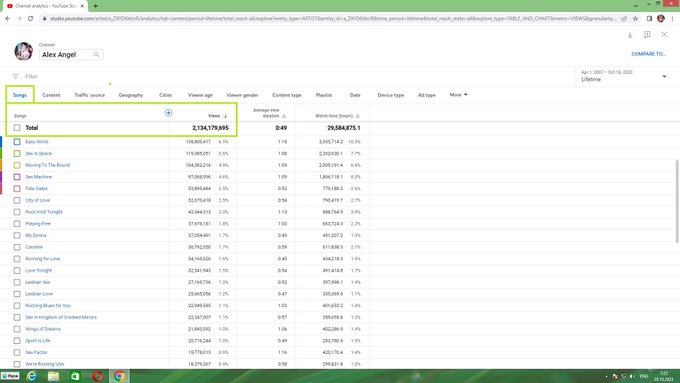Show hidden system tray icons
Viewport: 680px width, 383px height.
(x=606, y=376)
